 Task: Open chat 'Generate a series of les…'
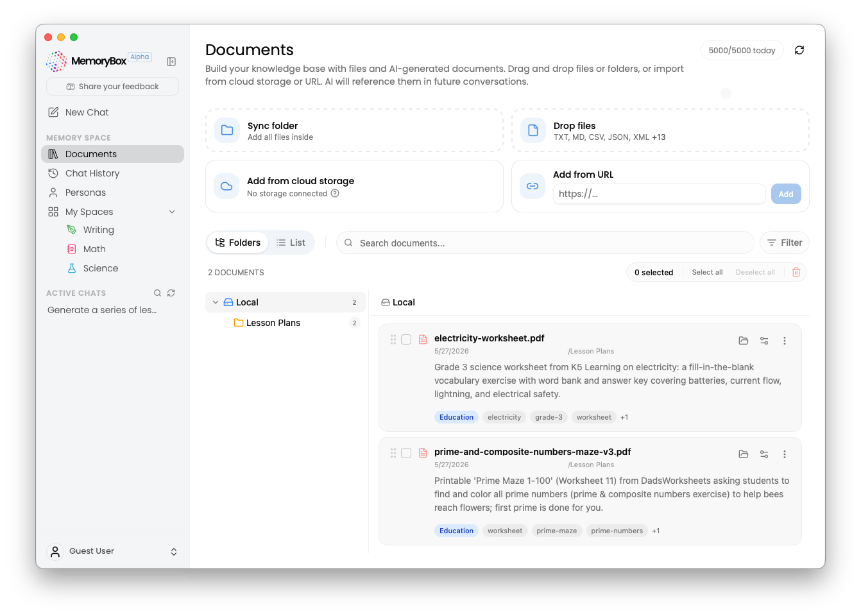[102, 310]
